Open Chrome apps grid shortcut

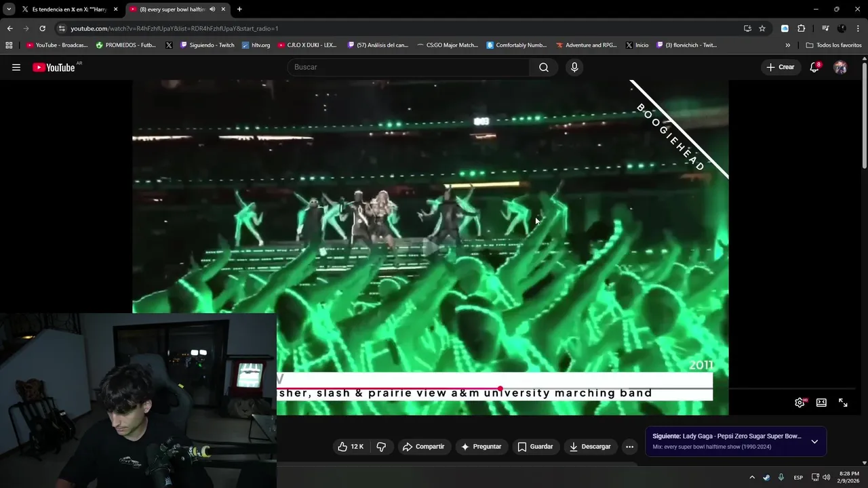(9, 45)
